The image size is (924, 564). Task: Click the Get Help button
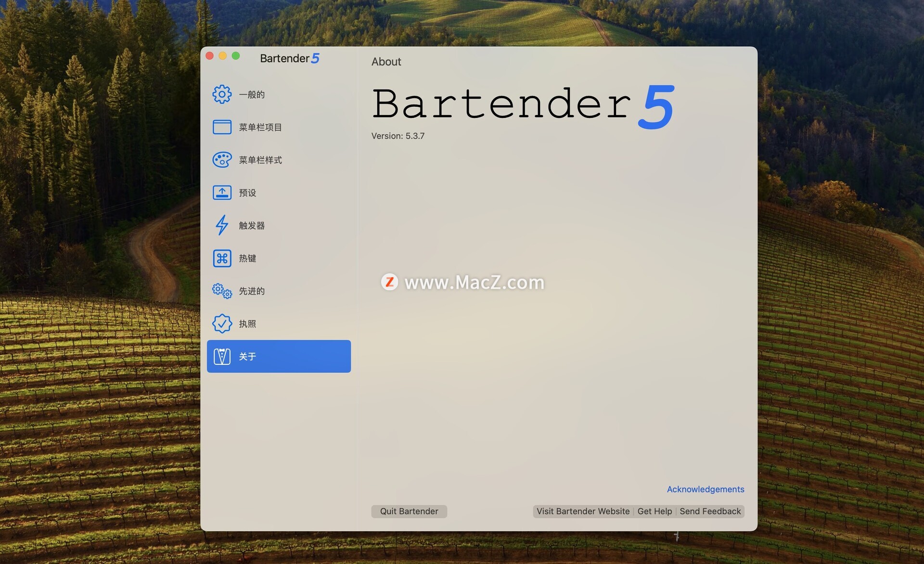point(654,511)
